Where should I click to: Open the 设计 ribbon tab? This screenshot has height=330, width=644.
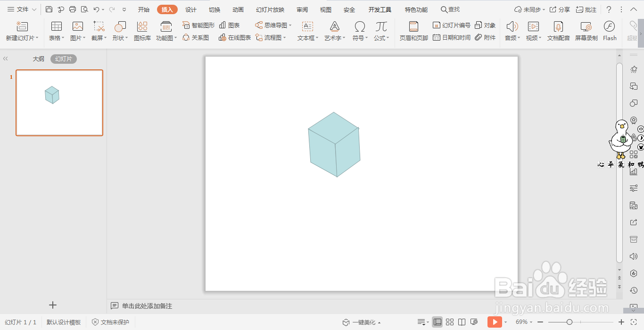click(191, 9)
